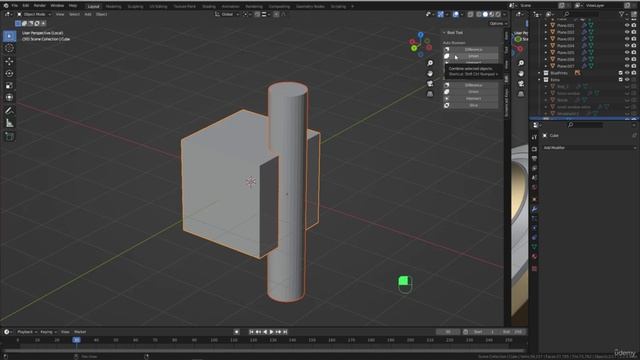Switch to the Sculpting workspace tab
Screen dimensions: 640x360
135,7
